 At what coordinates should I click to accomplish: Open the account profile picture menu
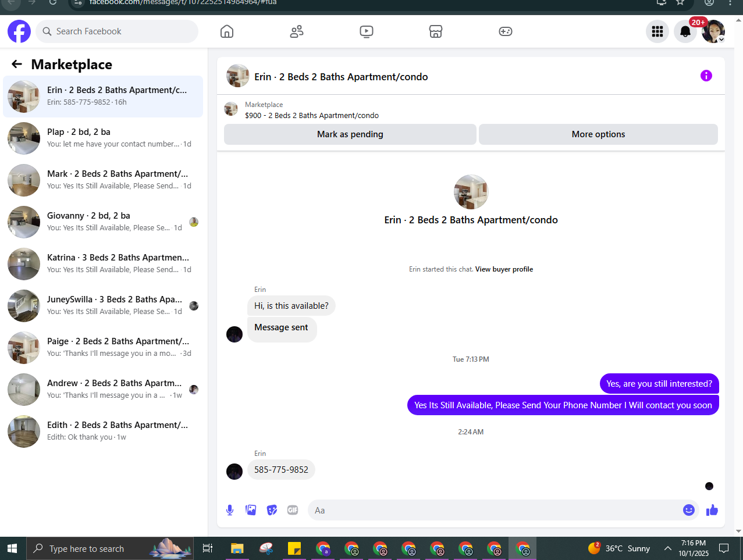[x=713, y=31]
